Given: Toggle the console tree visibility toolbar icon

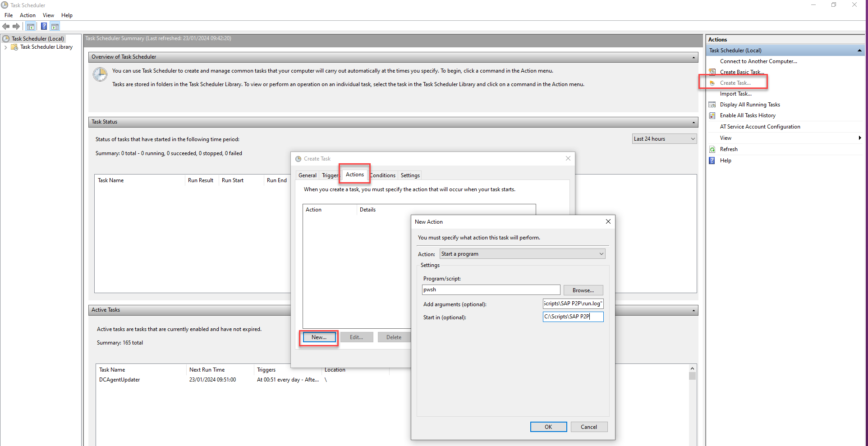Looking at the screenshot, I should 30,26.
